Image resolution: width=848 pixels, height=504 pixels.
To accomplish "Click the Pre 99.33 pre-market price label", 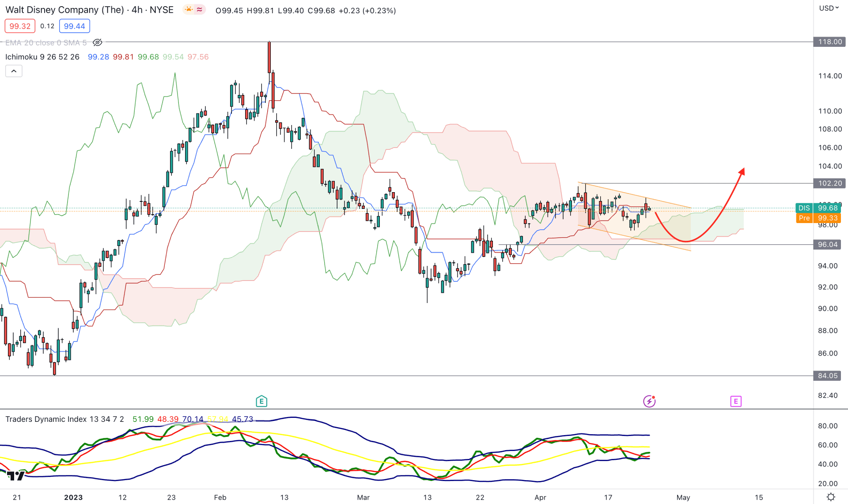I will point(818,218).
